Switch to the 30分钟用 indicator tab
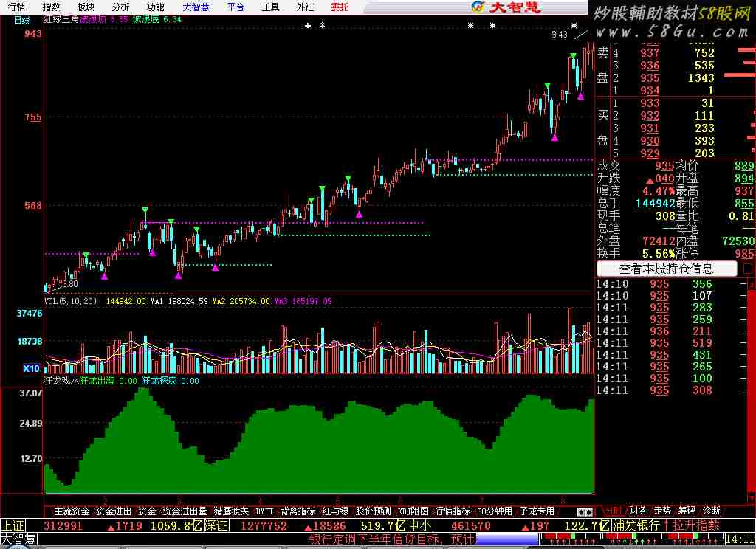The height and width of the screenshot is (549, 756). 495,511
